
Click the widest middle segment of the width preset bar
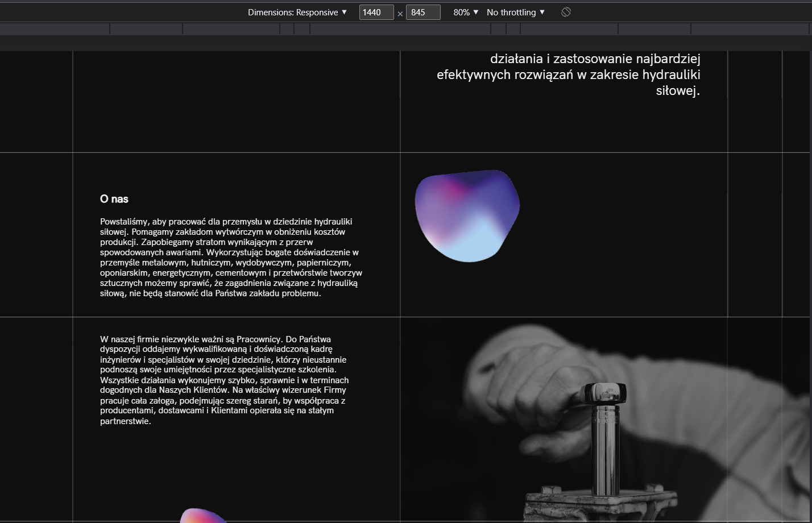400,29
